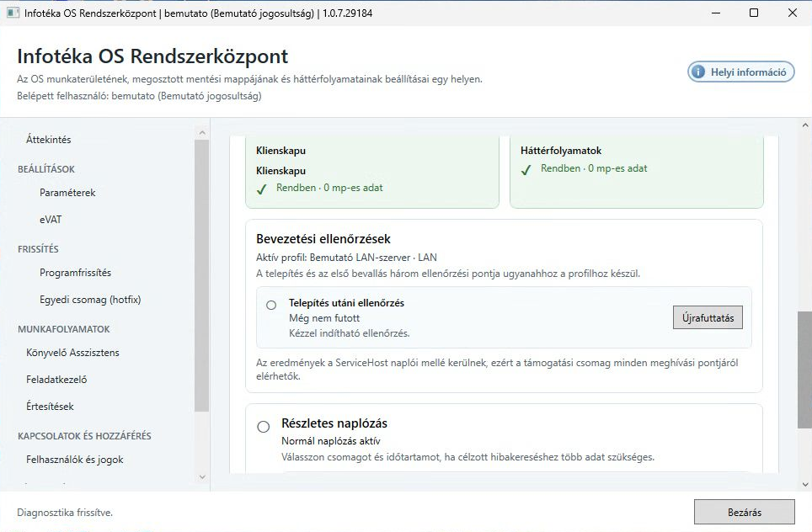812x532 pixels.
Task: Open Feladatkezelő in the sidebar
Action: pos(56,380)
